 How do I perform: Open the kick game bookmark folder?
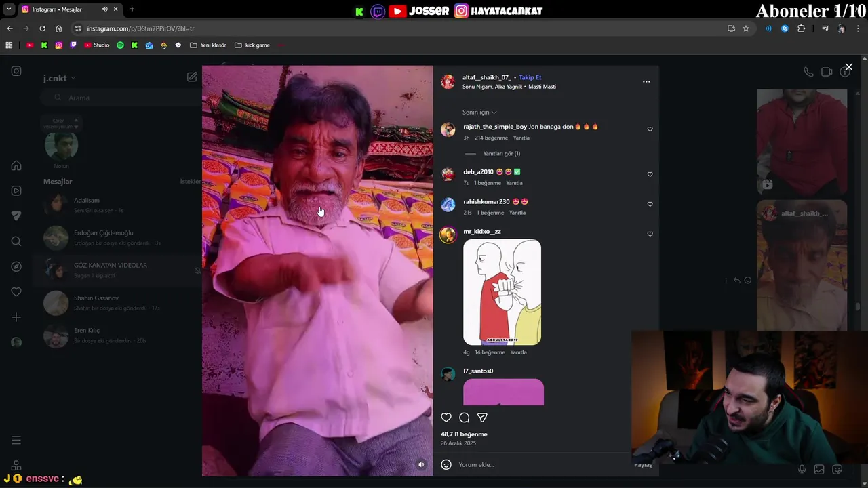252,45
